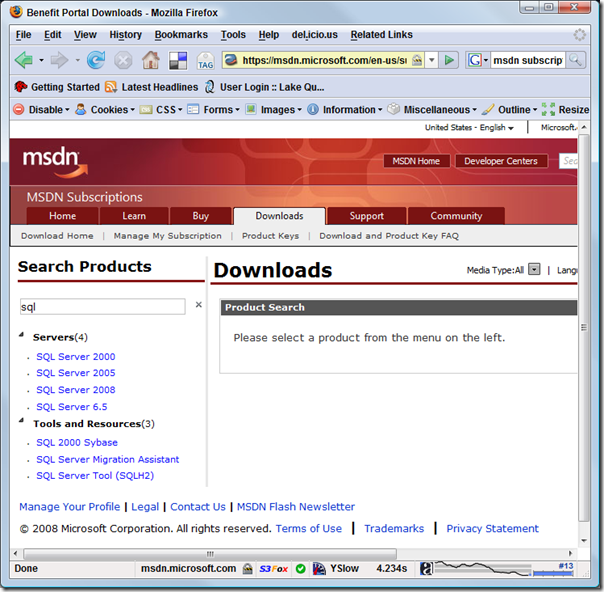604x592 pixels.
Task: Open the del.icio.us menu
Action: pos(314,35)
